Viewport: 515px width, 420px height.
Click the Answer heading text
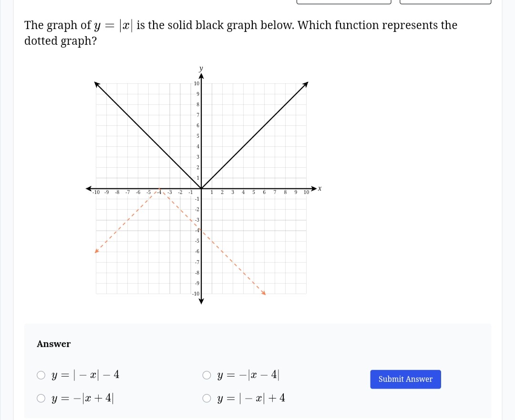tap(53, 344)
